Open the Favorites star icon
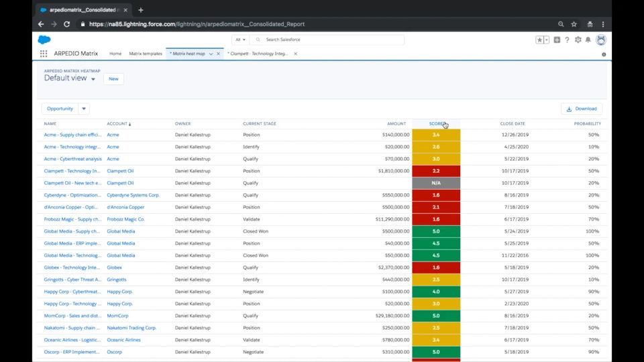The width and height of the screenshot is (644, 362). (539, 40)
